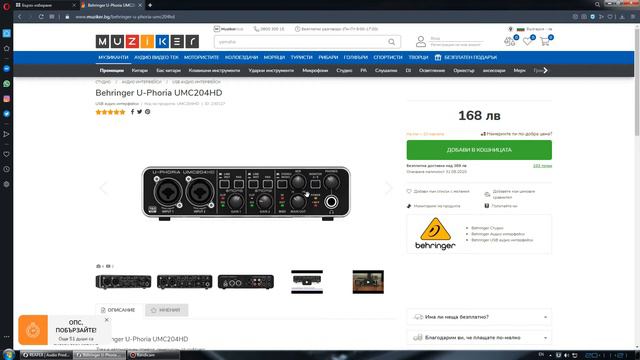Reload the page with the refresh icon
640x360 pixels.
point(41,17)
